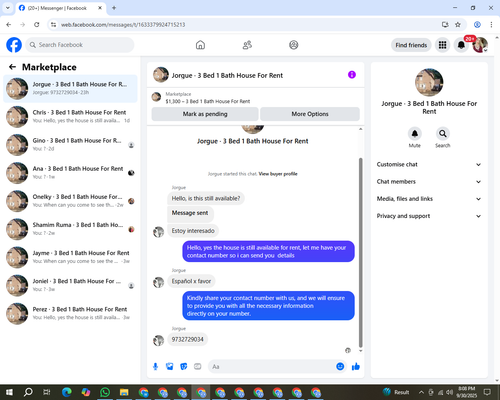Open View buyer profile link
Viewport: 500px width, 400px height.
[278, 174]
